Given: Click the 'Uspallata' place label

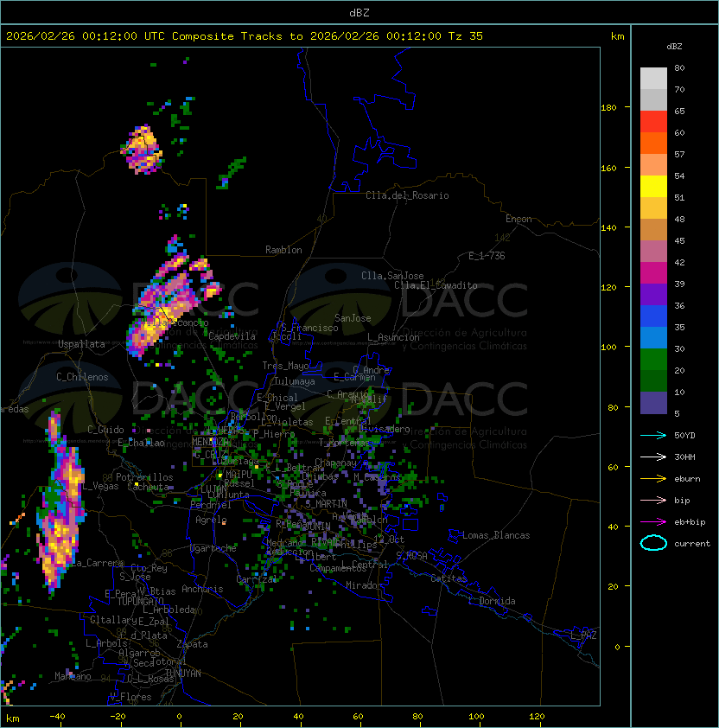Looking at the screenshot, I should (x=81, y=344).
